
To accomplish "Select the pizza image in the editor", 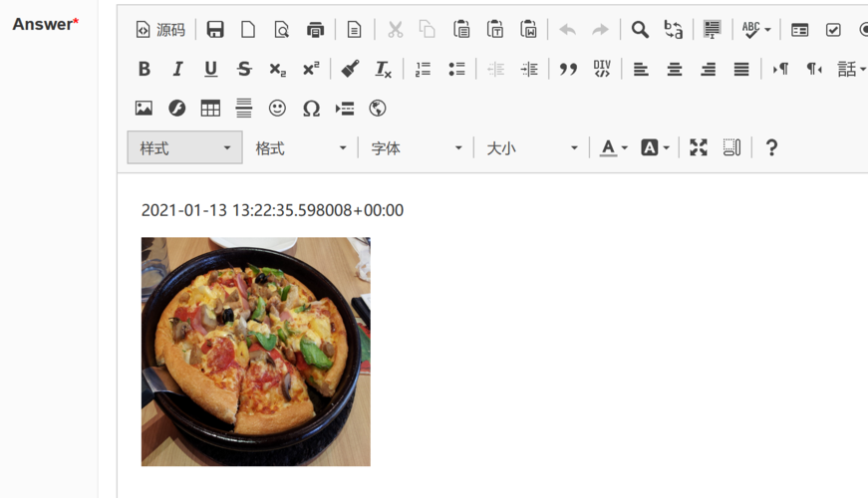I will (255, 351).
